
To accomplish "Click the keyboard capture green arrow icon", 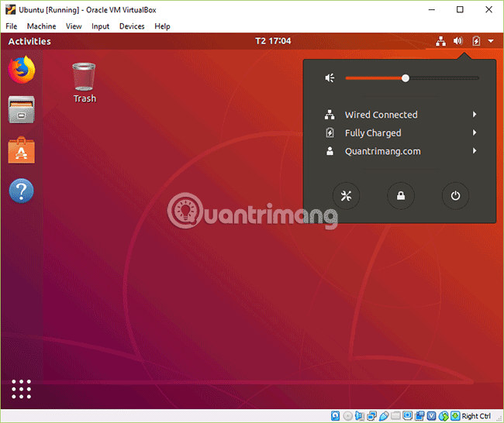I will coord(455,416).
